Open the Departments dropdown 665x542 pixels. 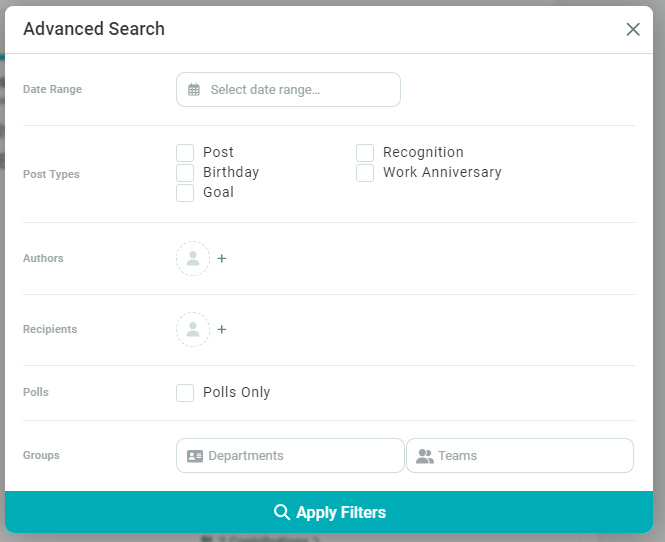(290, 456)
